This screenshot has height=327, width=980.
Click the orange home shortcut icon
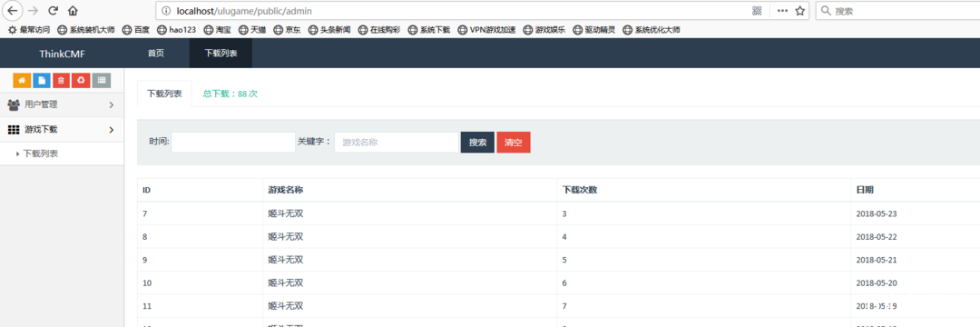(22, 81)
